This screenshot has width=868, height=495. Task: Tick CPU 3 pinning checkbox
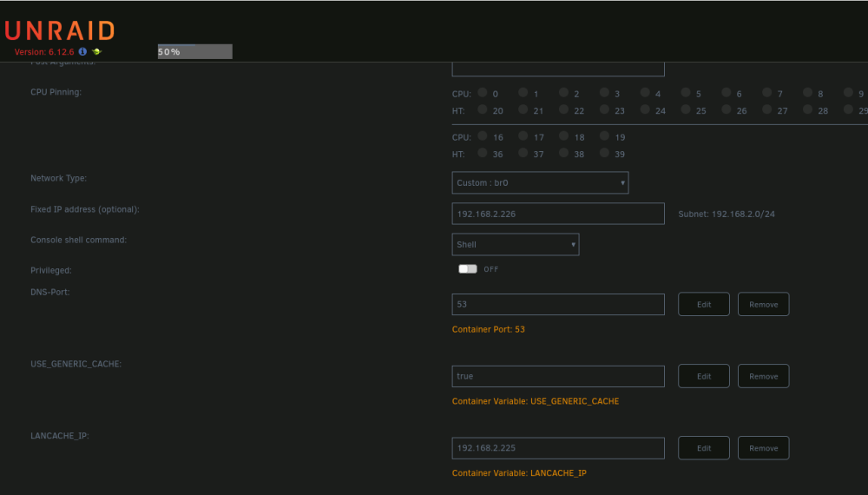point(604,92)
